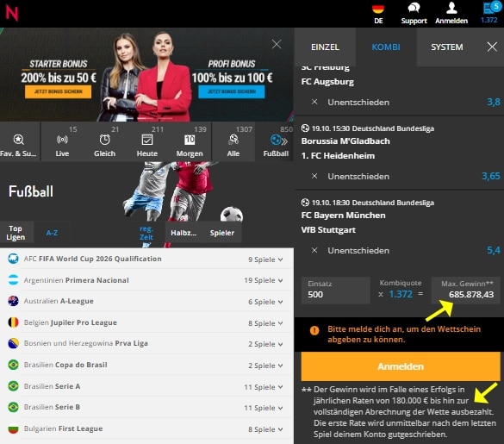Viewport: 504px width, 444px height.
Task: Switch to KOMBI bet tab
Action: tap(386, 47)
